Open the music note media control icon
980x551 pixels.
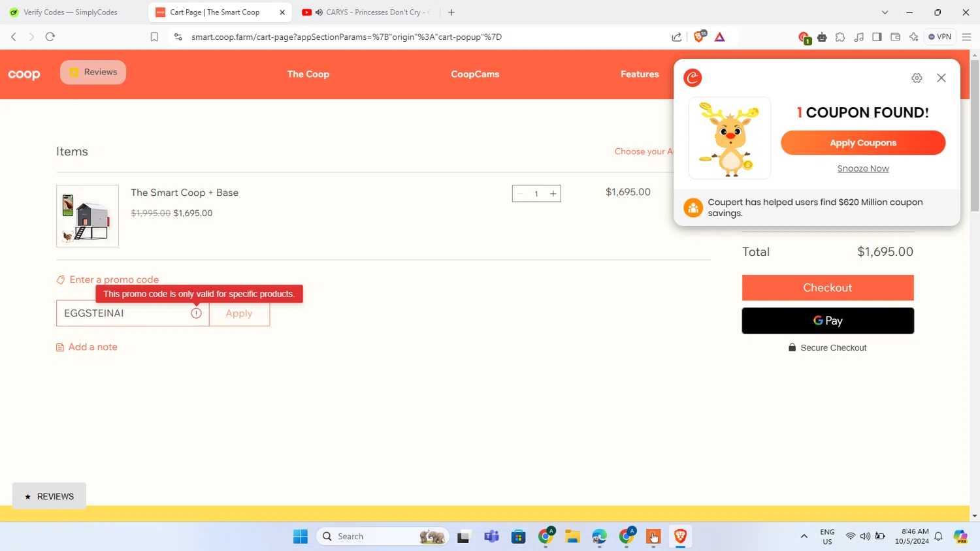[858, 37]
